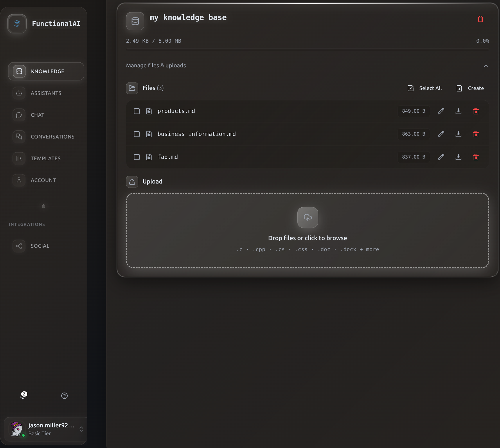500x448 pixels.
Task: Click the edit pencil for products.md
Action: pyautogui.click(x=441, y=111)
